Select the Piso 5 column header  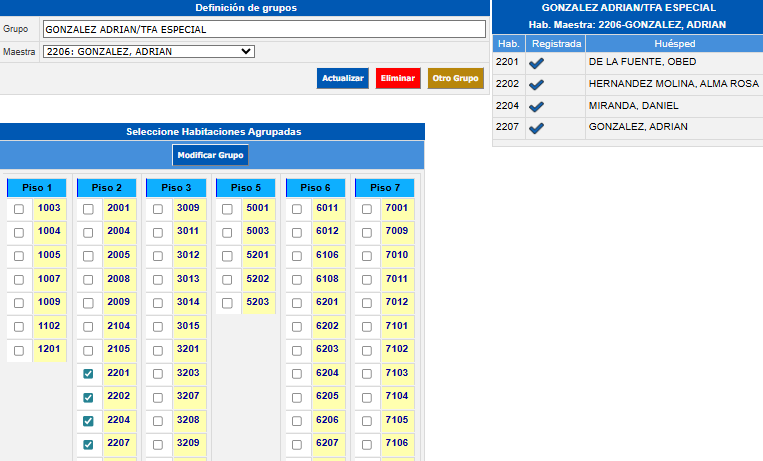245,188
